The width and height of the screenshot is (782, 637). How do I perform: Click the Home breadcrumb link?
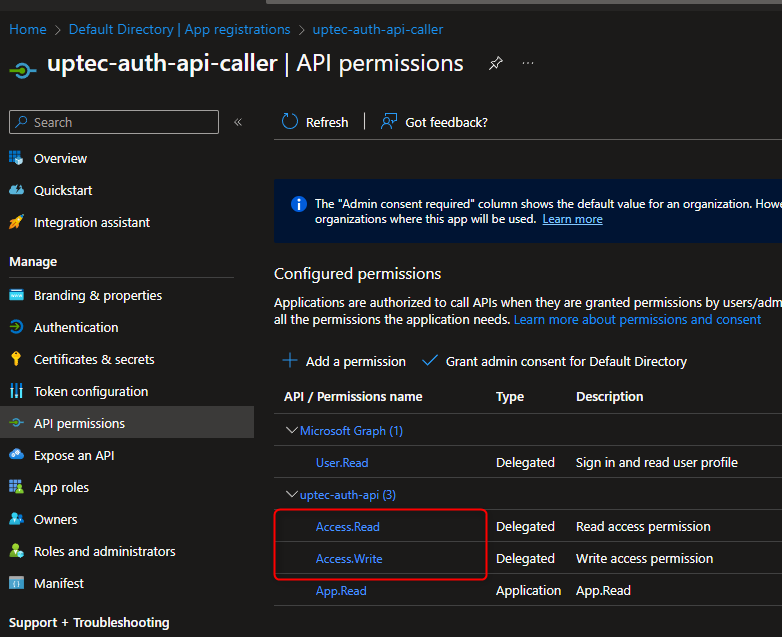point(28,30)
